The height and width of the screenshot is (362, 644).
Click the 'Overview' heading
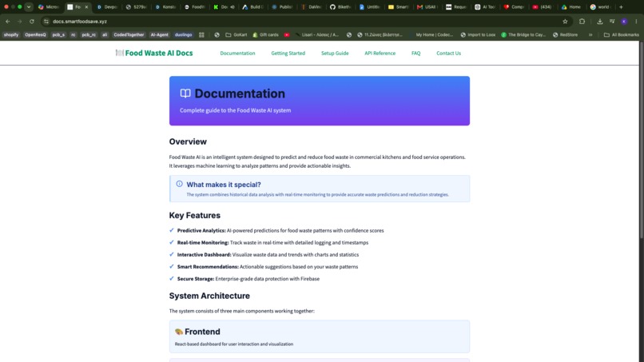[x=188, y=141]
